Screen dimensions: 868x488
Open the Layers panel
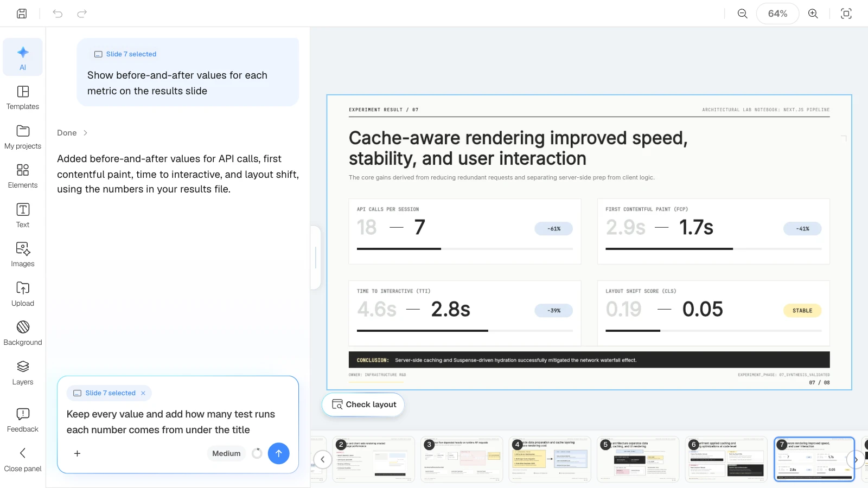(23, 373)
